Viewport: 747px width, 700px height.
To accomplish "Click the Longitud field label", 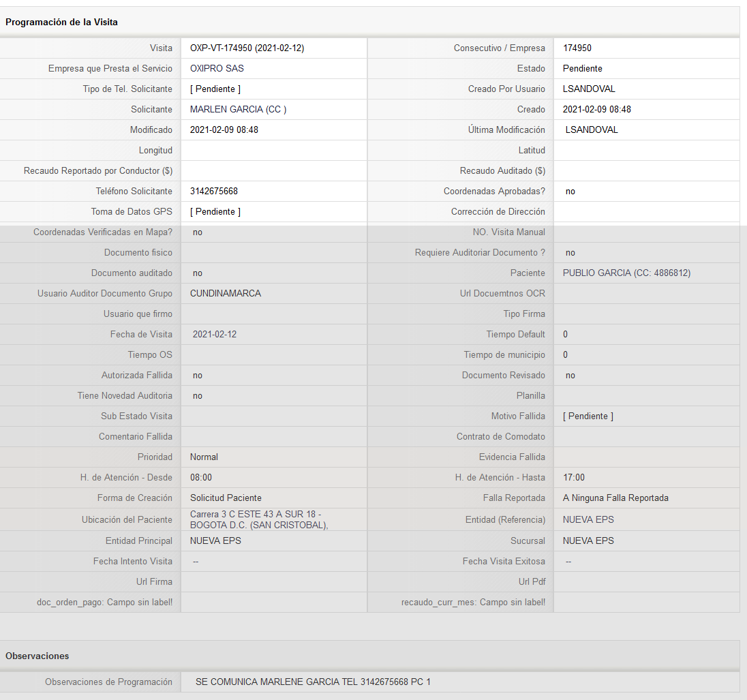I will (155, 151).
